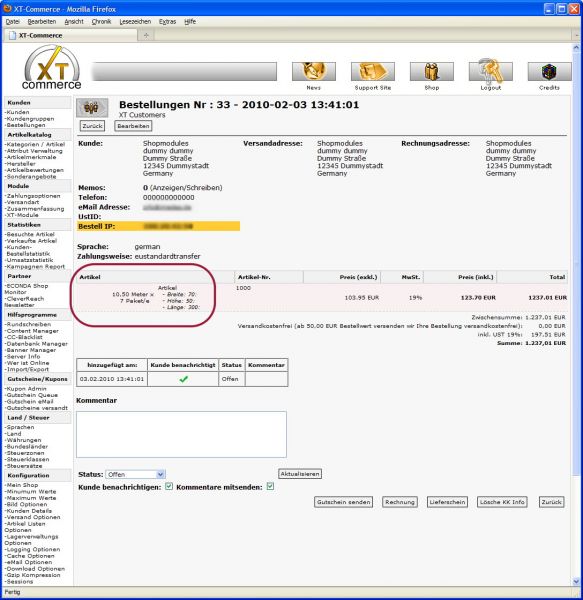Open the Chronik menu
Viewport: 583px width, 600px height.
coord(101,22)
